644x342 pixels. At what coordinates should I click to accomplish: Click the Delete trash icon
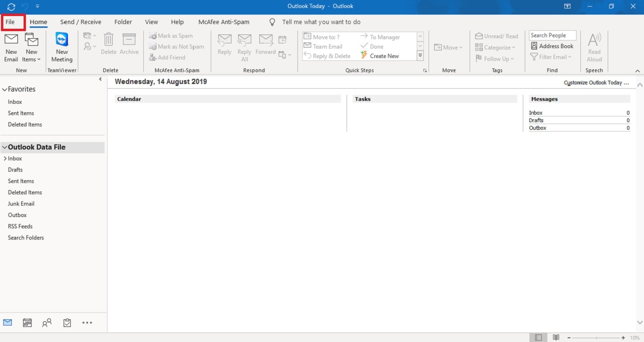(x=108, y=39)
